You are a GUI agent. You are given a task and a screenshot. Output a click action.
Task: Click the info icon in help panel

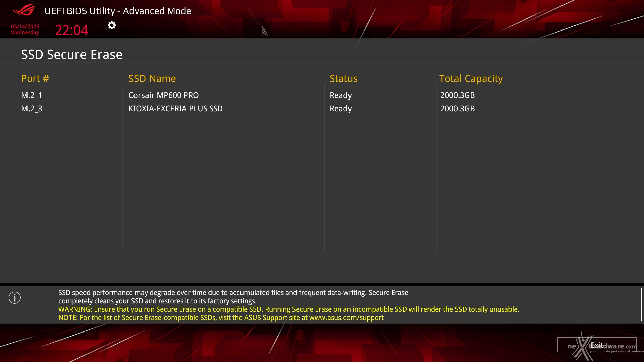pyautogui.click(x=15, y=298)
